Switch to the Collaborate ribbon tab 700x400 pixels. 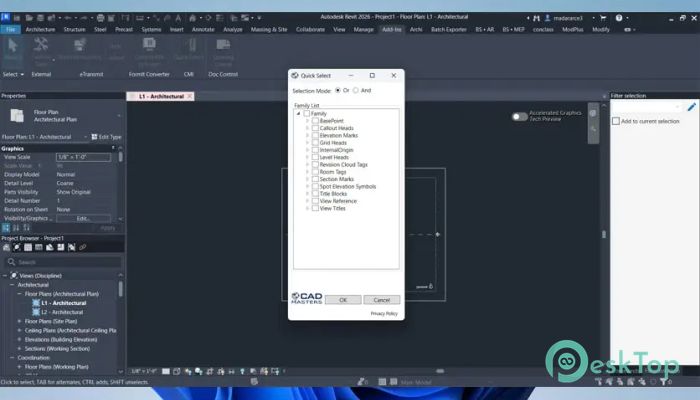pyautogui.click(x=310, y=29)
